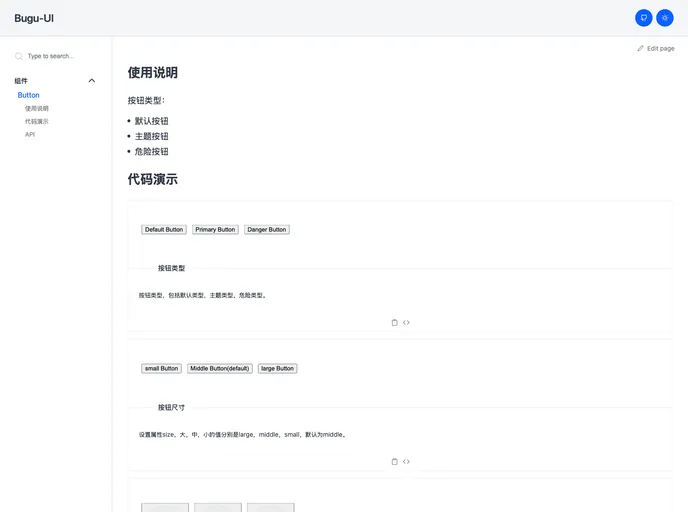Viewport: 688px width, 512px height.
Task: Jump to 代码演示 section from sidebar
Action: point(37,121)
